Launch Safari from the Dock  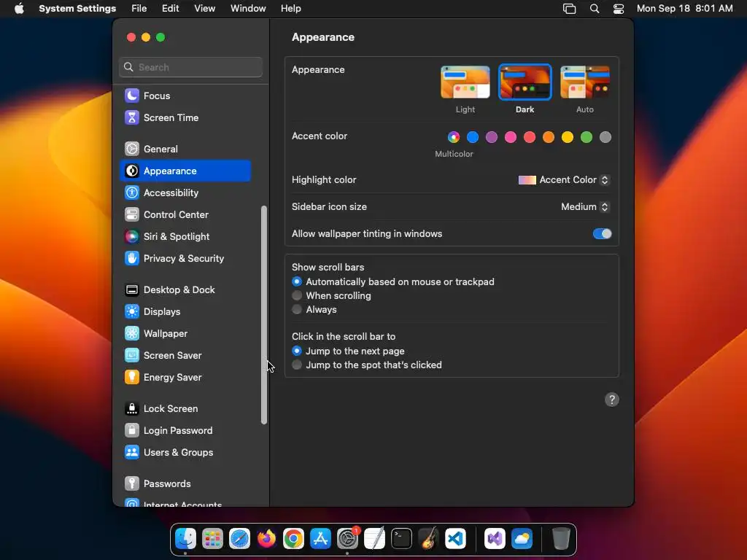[x=239, y=539]
